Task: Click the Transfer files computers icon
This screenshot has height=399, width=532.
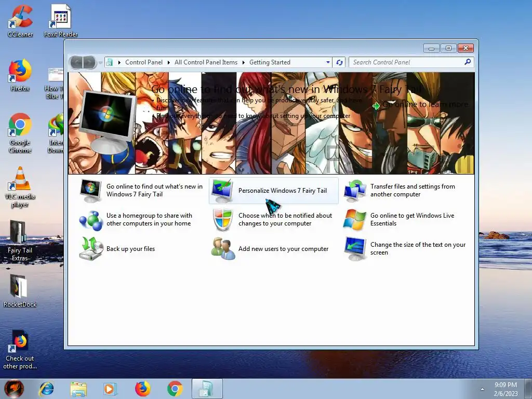Action: pos(354,191)
